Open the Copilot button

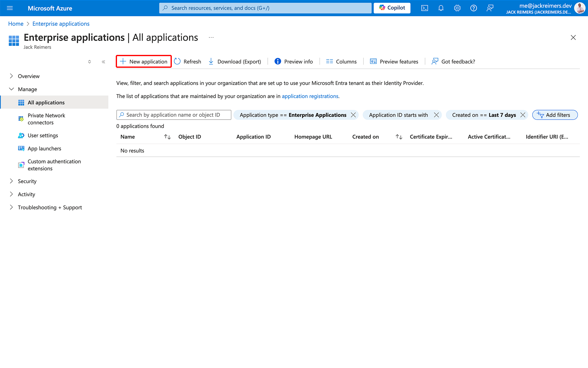[392, 8]
